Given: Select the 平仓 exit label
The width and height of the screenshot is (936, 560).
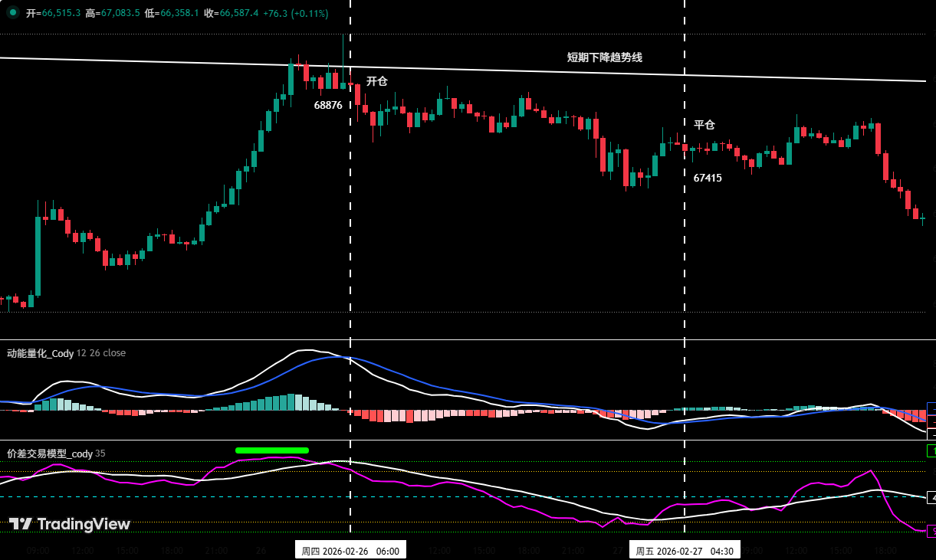Looking at the screenshot, I should (x=704, y=124).
